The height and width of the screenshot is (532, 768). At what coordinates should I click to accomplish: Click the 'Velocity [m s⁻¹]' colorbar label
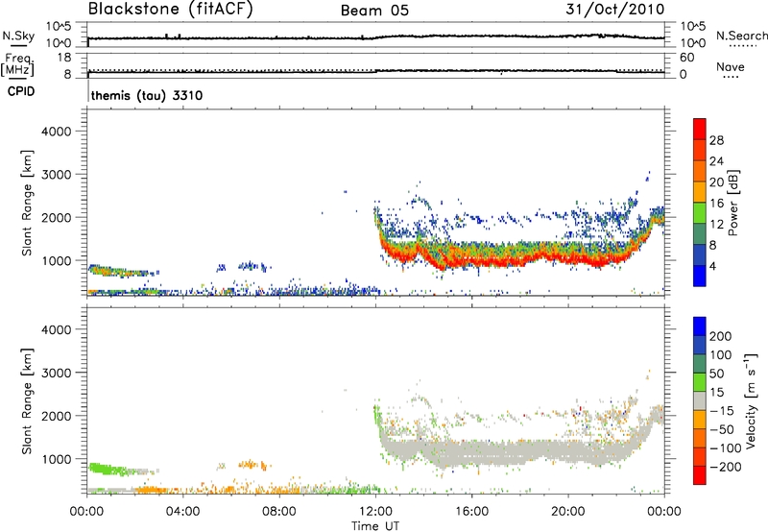(751, 400)
